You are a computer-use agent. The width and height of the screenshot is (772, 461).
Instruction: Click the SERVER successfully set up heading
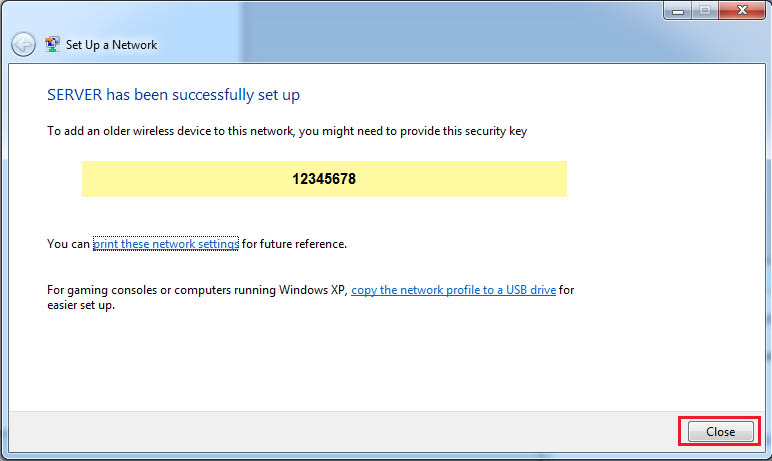click(x=174, y=95)
